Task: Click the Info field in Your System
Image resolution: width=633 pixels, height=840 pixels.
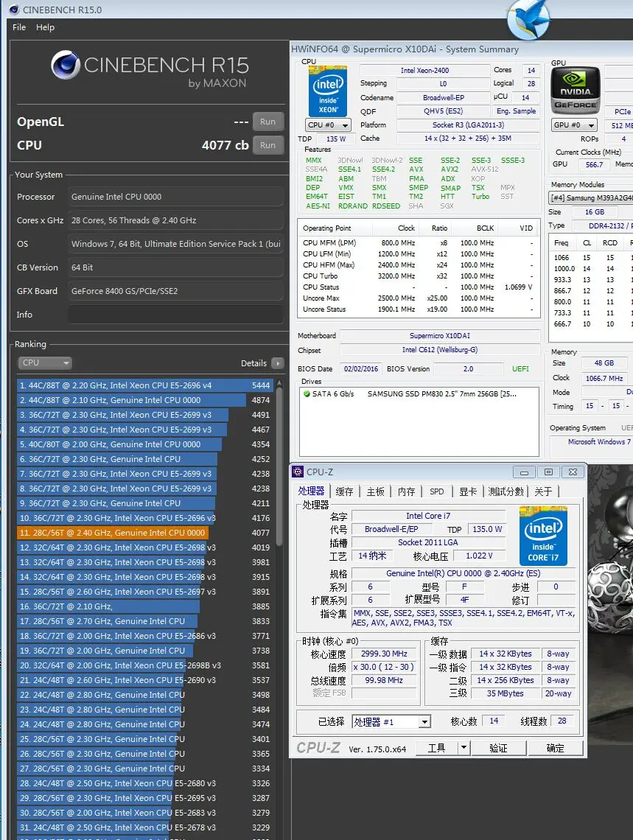Action: pos(175,315)
